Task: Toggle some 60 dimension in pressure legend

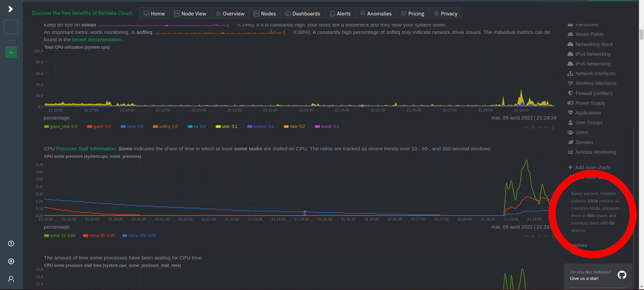Action: [99, 236]
